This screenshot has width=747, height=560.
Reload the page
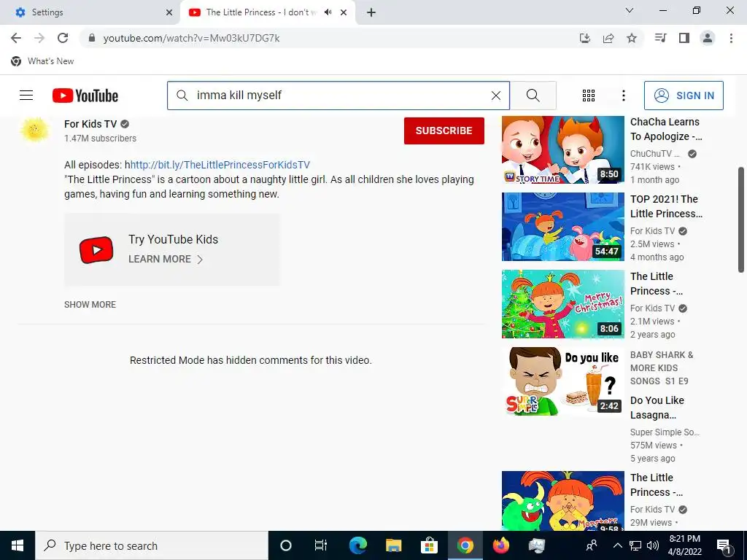coord(63,38)
